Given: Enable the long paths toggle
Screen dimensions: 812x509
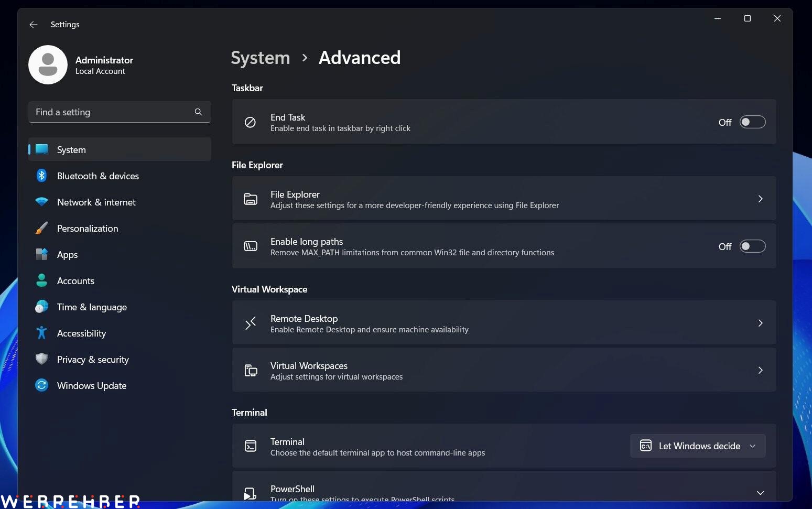Looking at the screenshot, I should click(x=752, y=246).
